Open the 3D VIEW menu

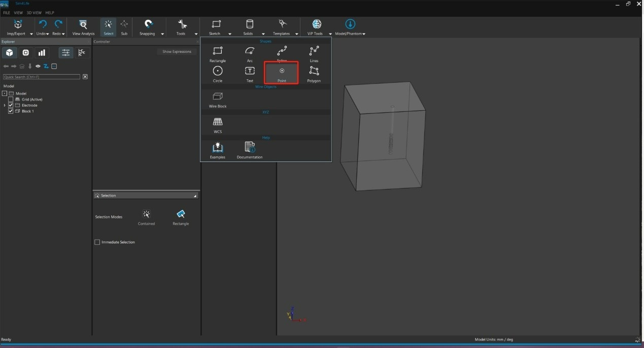[34, 13]
